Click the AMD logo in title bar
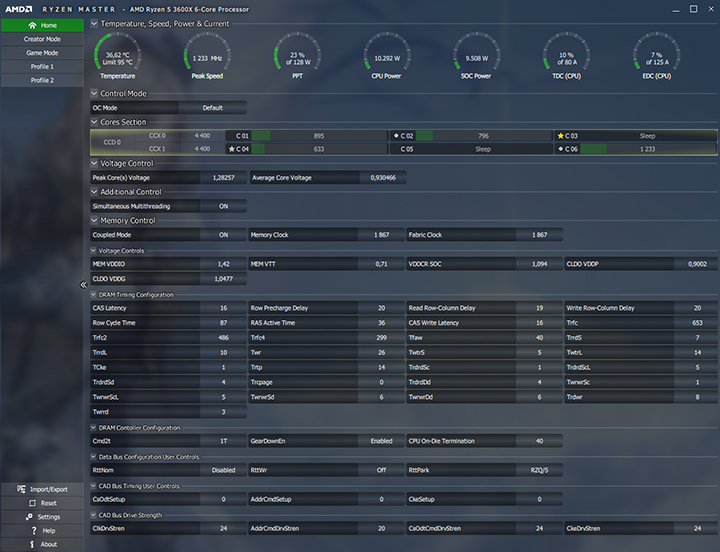 click(19, 9)
